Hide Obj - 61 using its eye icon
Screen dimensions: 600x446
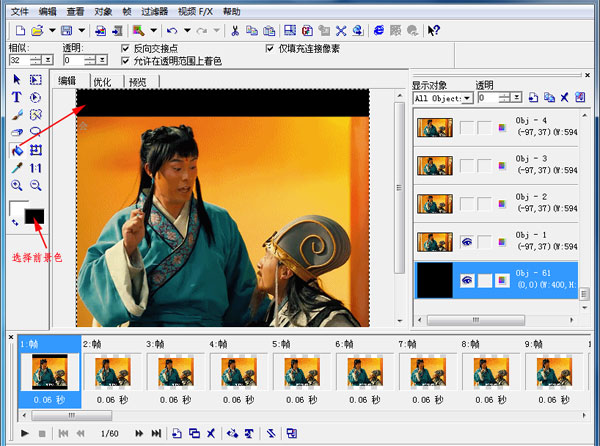click(x=466, y=280)
